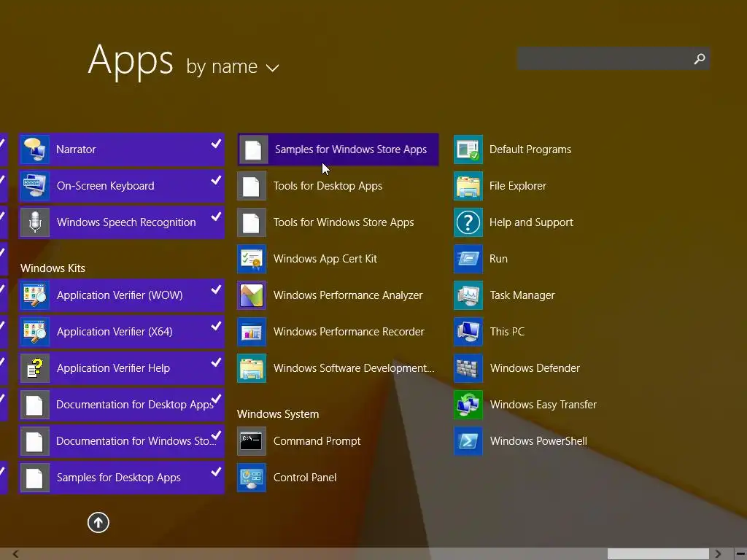Click the scrollbar right arrow
This screenshot has height=560, width=747.
pyautogui.click(x=718, y=554)
